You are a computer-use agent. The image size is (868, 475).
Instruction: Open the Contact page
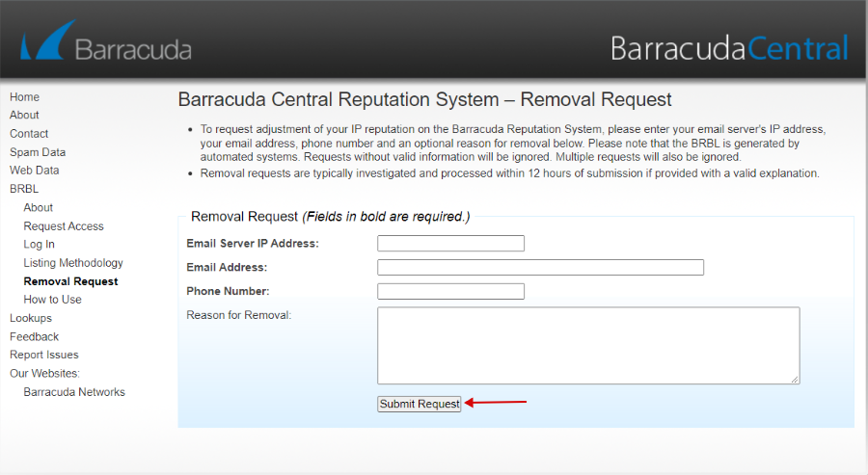pyautogui.click(x=29, y=133)
